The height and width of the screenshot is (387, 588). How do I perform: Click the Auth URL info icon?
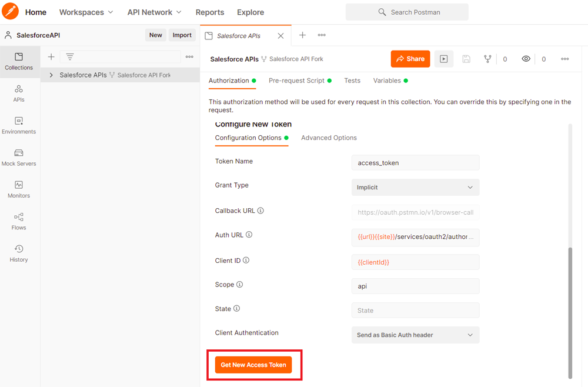coord(249,235)
